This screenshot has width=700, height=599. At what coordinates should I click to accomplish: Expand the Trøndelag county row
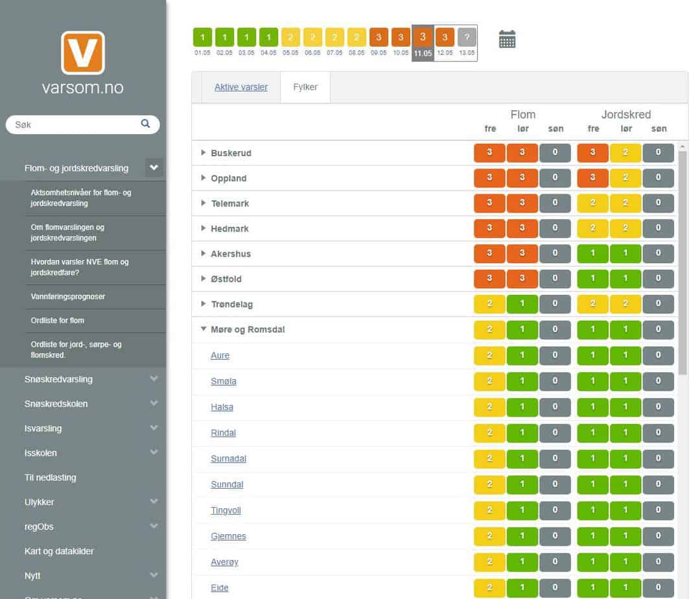(x=204, y=304)
